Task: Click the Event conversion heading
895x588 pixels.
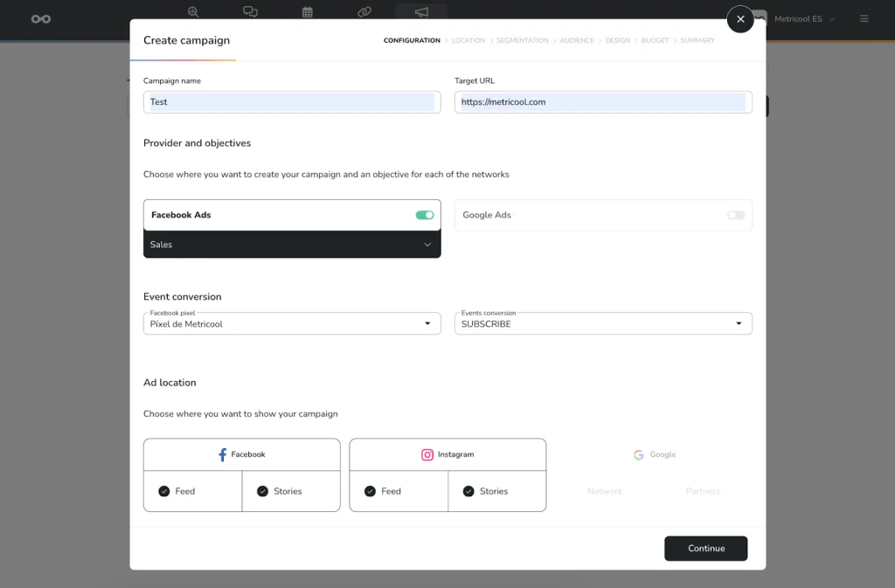Action: pyautogui.click(x=182, y=296)
